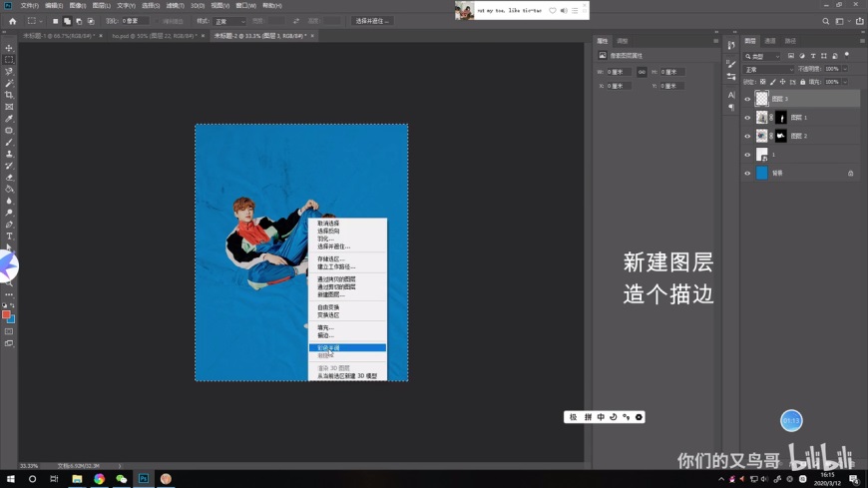Select the Spot Healing Brush tool
The width and height of the screenshot is (868, 488).
point(9,131)
